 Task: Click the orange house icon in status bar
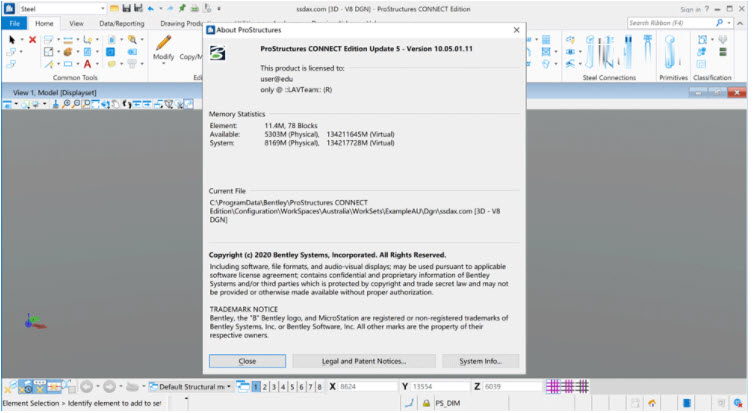pos(652,403)
